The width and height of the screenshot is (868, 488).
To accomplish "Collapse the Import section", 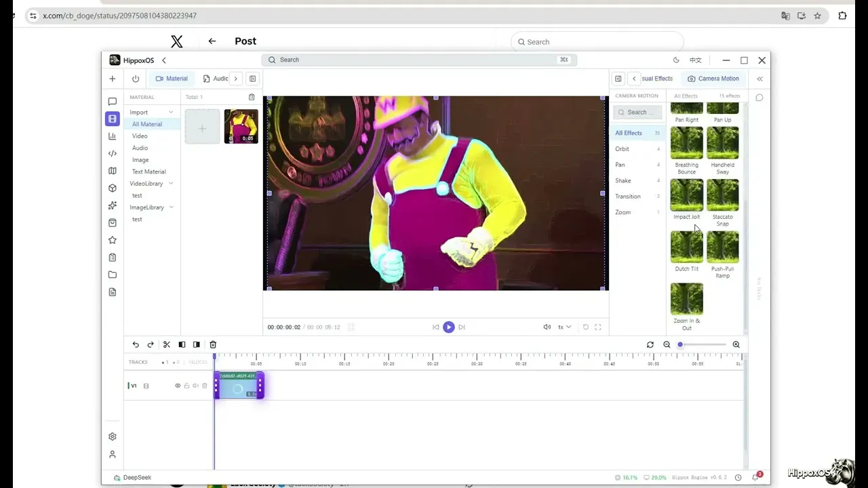I will (171, 112).
